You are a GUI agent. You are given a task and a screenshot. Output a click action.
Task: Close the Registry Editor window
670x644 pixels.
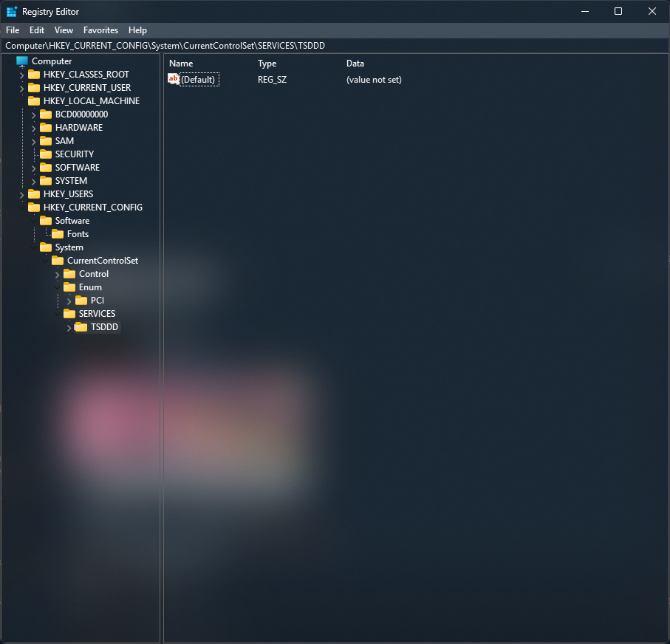point(652,12)
